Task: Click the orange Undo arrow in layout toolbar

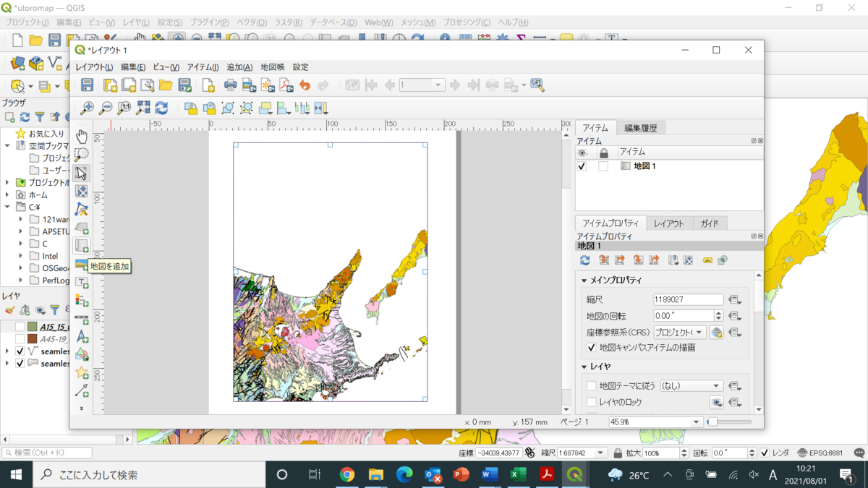Action: pyautogui.click(x=305, y=85)
